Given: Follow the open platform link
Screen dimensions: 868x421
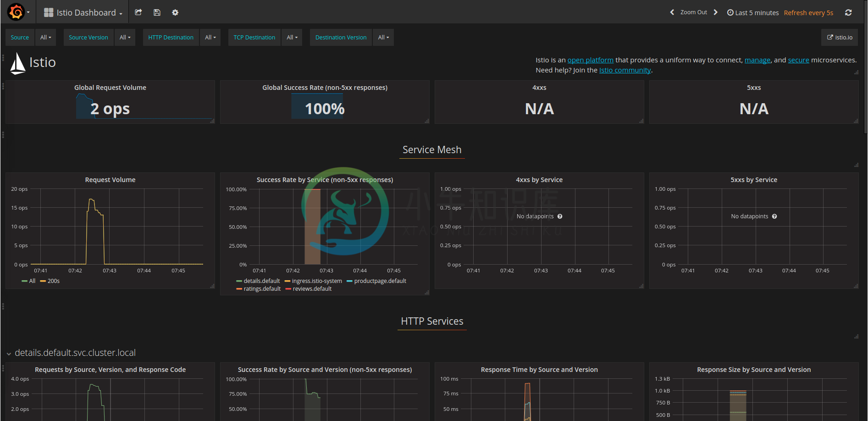Looking at the screenshot, I should 590,60.
